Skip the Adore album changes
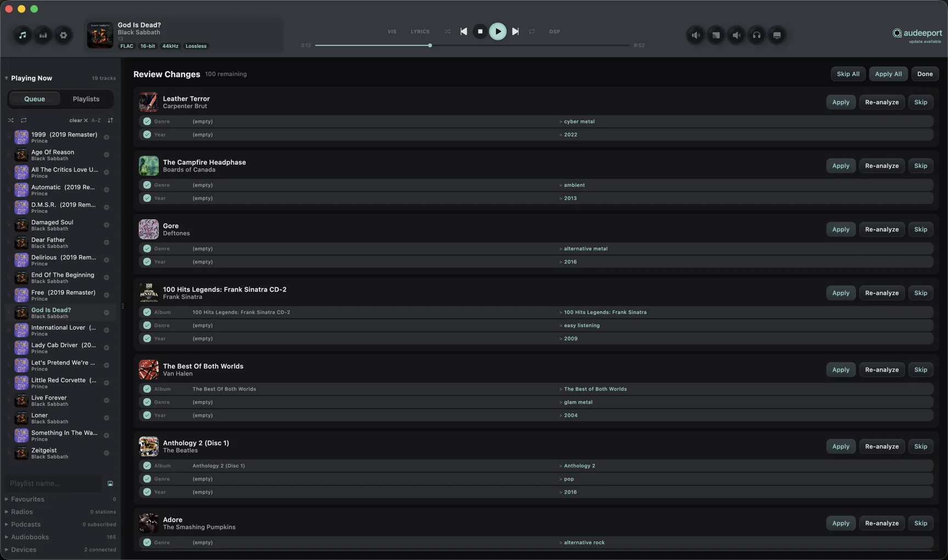This screenshot has height=560, width=948. point(921,523)
